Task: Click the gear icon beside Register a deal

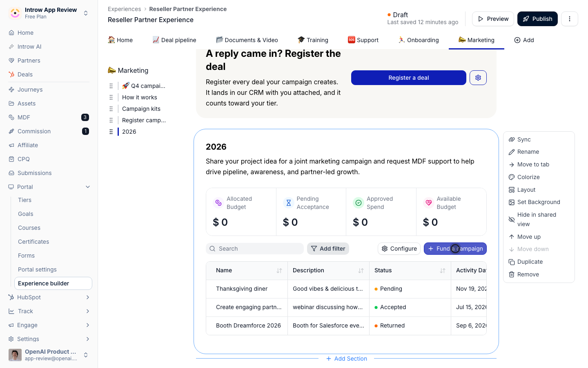Action: [478, 78]
